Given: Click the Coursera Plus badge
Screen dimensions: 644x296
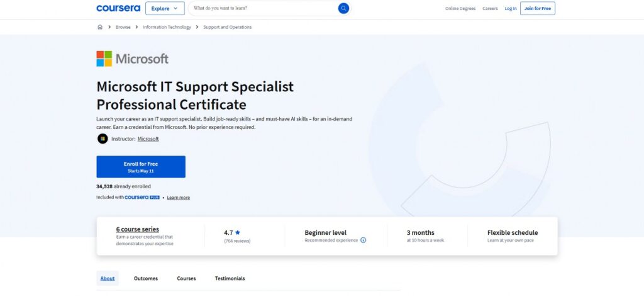Looking at the screenshot, I should click(x=142, y=198).
